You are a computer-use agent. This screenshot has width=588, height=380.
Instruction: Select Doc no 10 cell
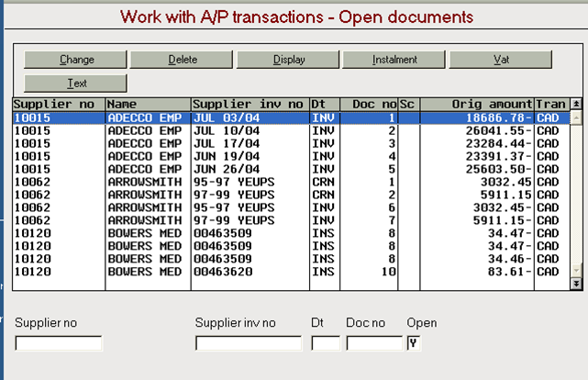(x=389, y=272)
